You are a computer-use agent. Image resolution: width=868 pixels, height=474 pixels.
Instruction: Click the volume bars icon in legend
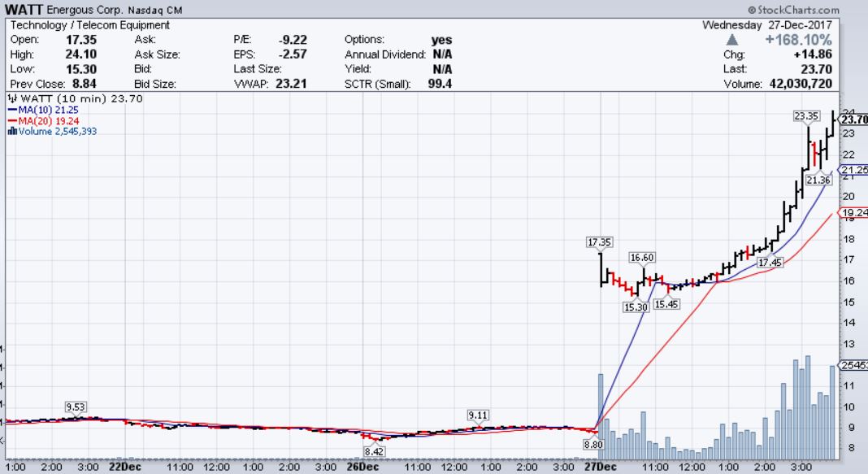[11, 131]
